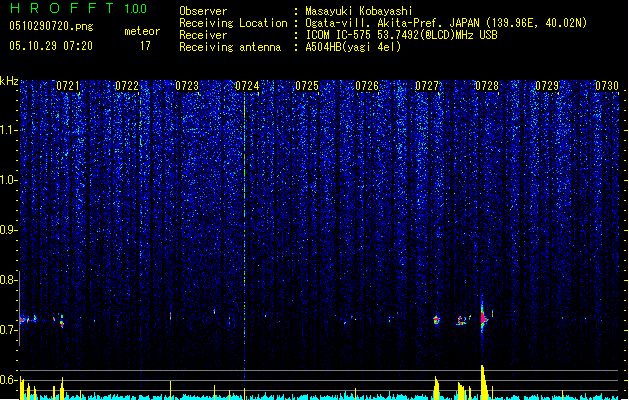
Task: Click the Ogata-vill. Akita-Pref. JAPAN location text
Action: point(446,23)
